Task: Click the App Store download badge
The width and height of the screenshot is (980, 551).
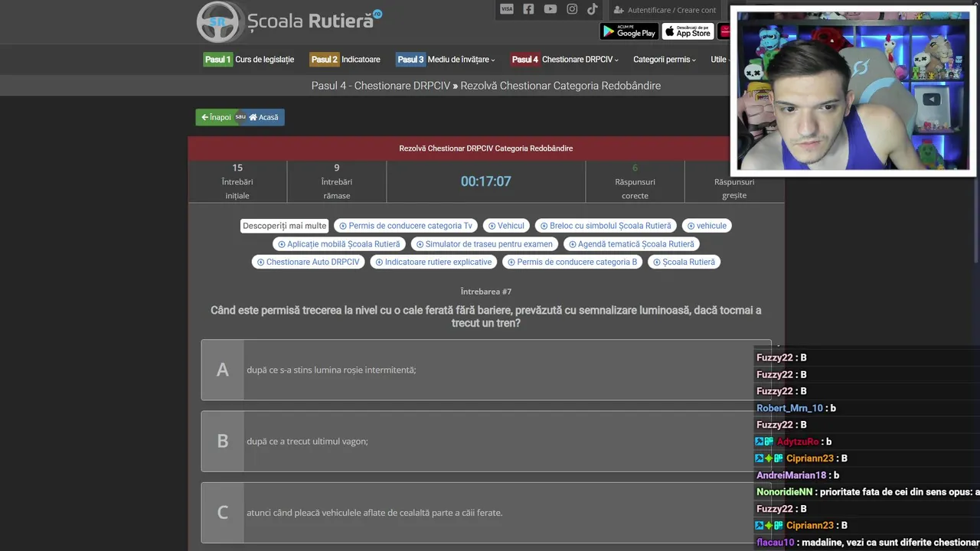Action: tap(688, 31)
